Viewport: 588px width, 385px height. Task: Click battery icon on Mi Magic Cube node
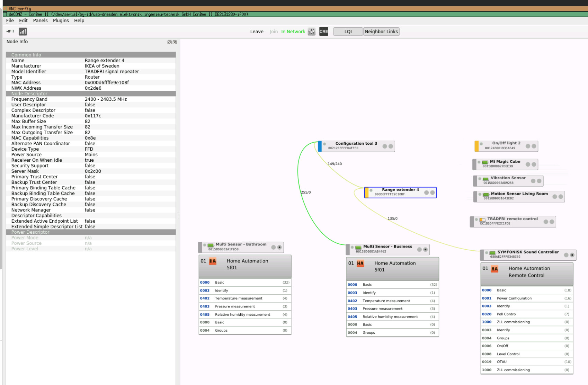[x=485, y=162]
